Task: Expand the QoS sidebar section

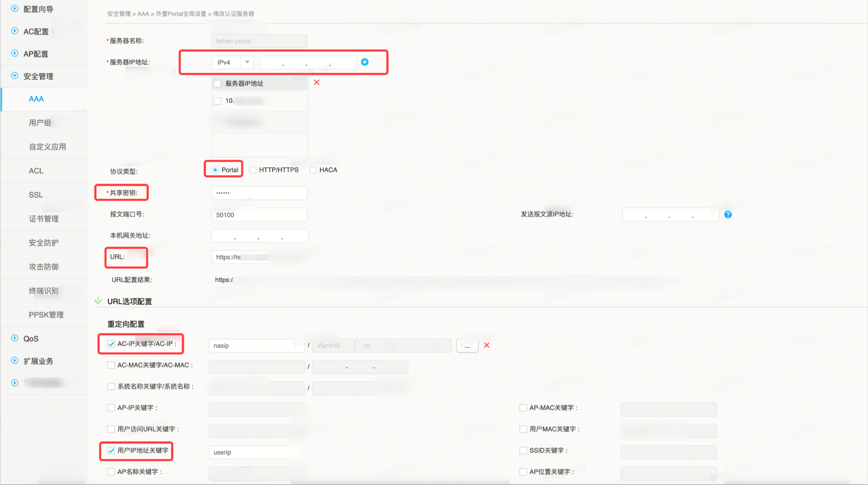Action: (15, 338)
